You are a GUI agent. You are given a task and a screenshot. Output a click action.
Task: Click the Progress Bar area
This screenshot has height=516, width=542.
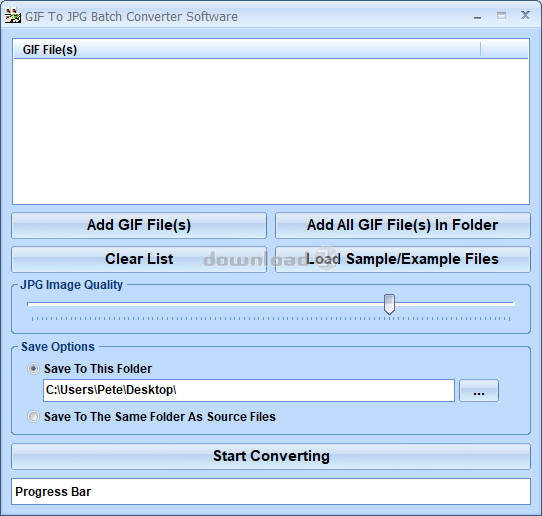271,491
